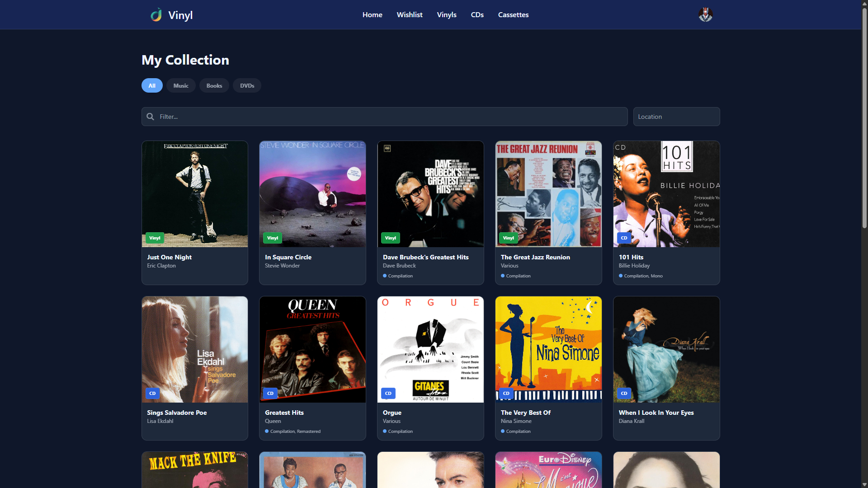Focus the Filter search field
This screenshot has height=488, width=868.
tap(385, 117)
